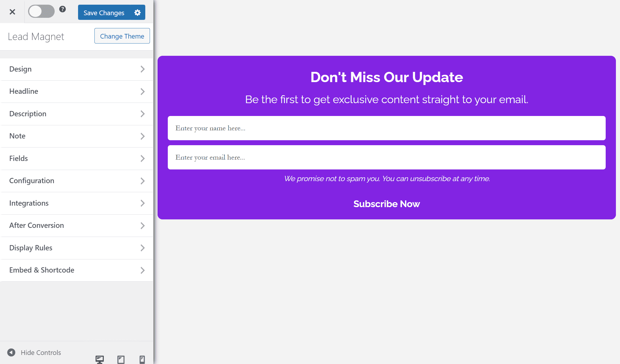Click the name entry field
Image resolution: width=620 pixels, height=364 pixels.
click(x=386, y=128)
